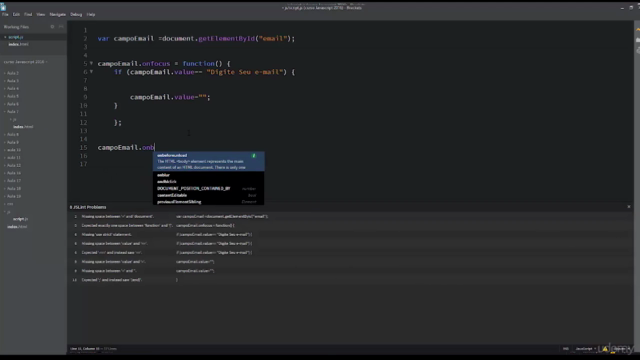Image resolution: width=640 pixels, height=360 pixels.
Task: Click the Brackets app icon in title bar
Action: coord(3,7)
